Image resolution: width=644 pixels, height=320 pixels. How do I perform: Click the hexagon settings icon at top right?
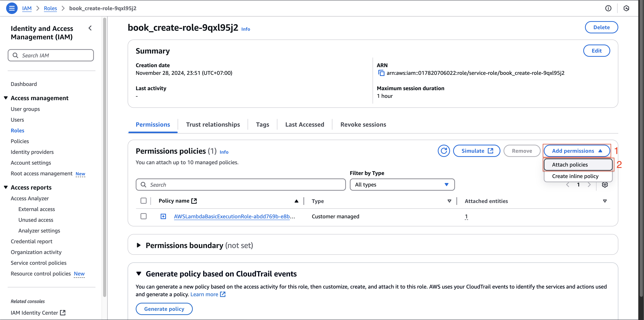coord(626,8)
